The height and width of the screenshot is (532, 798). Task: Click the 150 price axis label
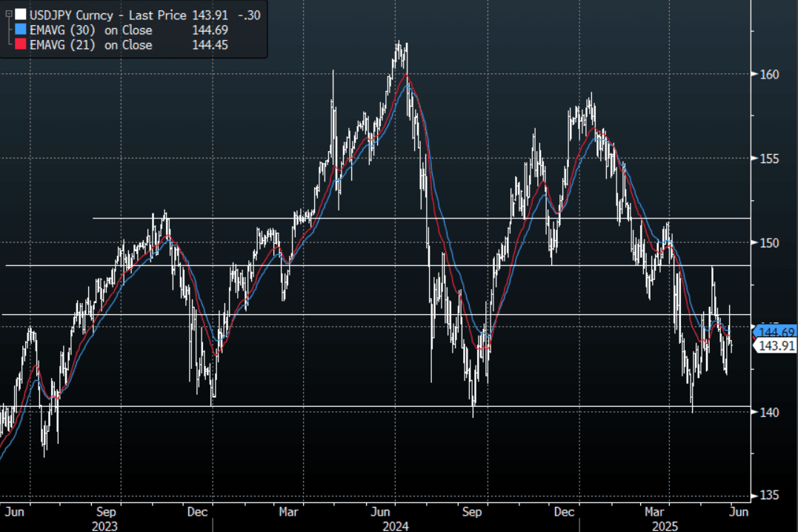coord(768,243)
